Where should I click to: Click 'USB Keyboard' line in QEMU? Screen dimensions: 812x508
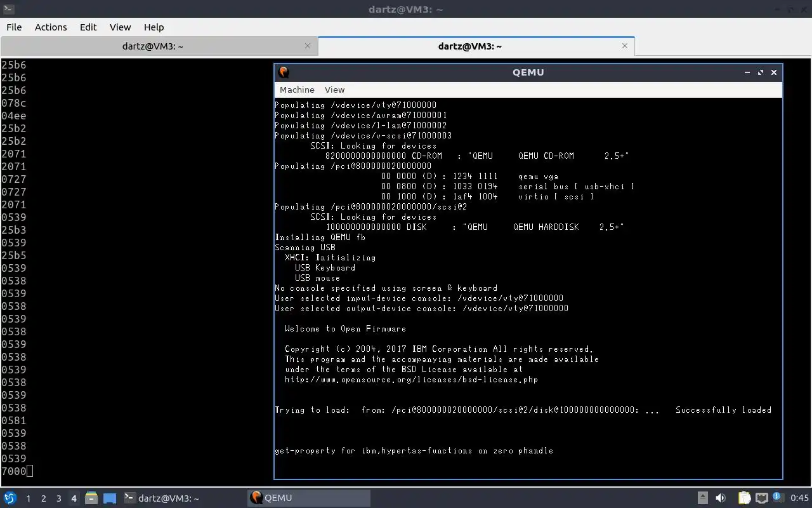pyautogui.click(x=325, y=268)
